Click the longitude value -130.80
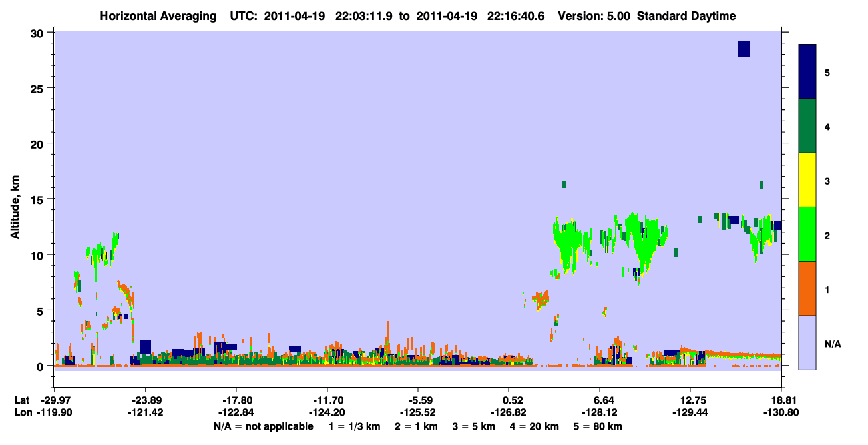868x445 pixels. [x=781, y=412]
